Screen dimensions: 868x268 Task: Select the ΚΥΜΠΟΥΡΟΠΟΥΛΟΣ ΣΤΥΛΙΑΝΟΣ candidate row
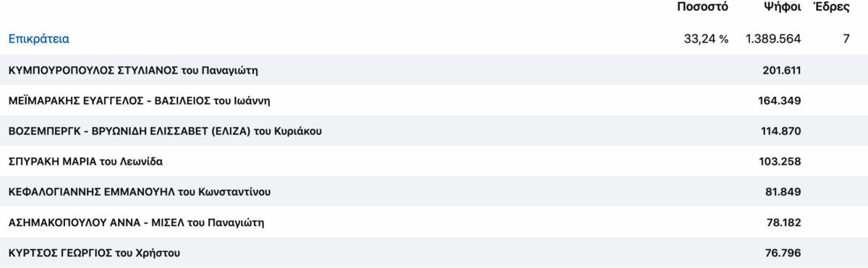434,70
